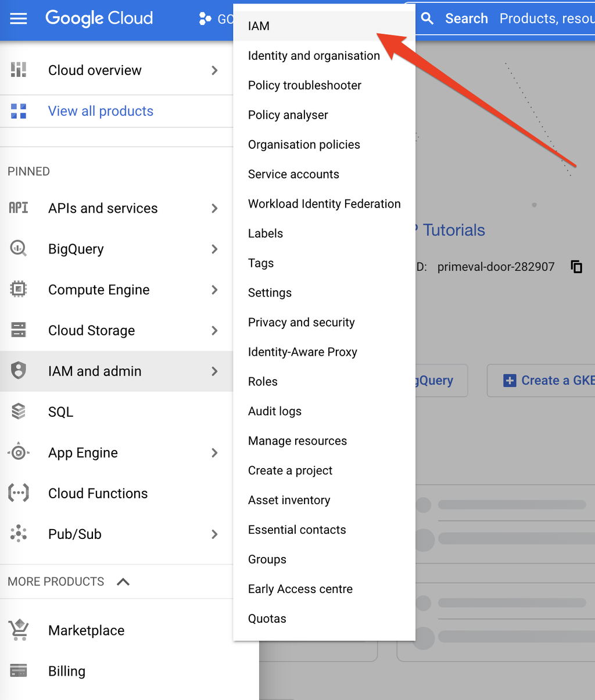Click the Compute Engine chip icon
595x700 pixels.
[x=19, y=289]
